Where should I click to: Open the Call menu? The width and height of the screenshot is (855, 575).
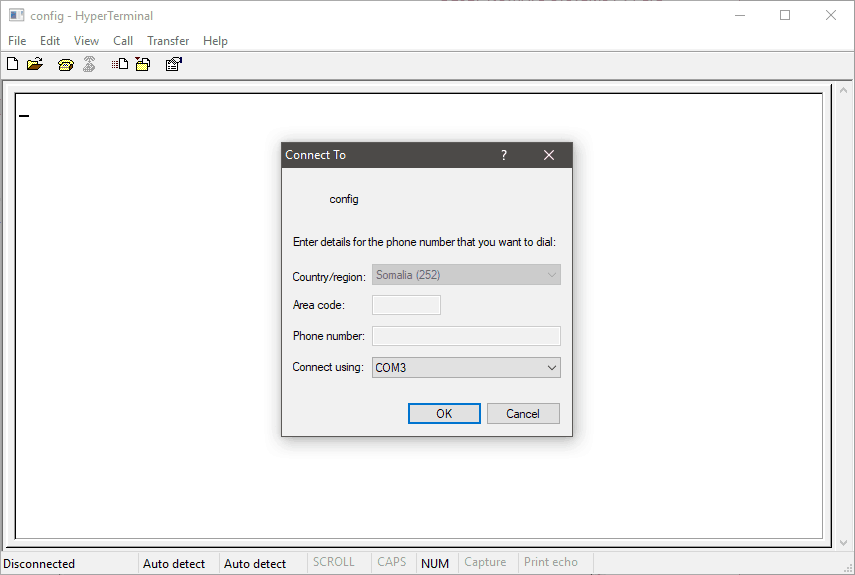point(123,41)
